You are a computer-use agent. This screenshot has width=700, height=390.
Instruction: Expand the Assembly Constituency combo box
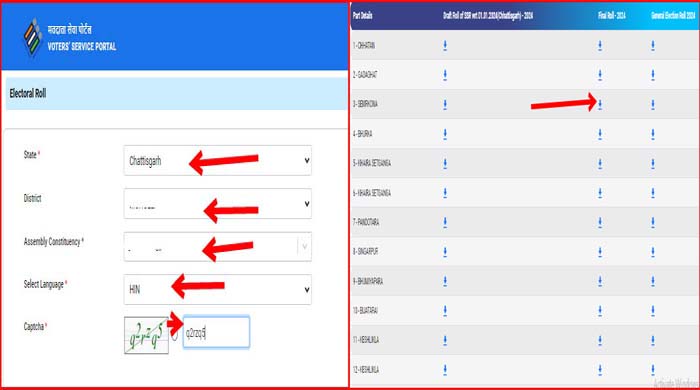(x=217, y=246)
